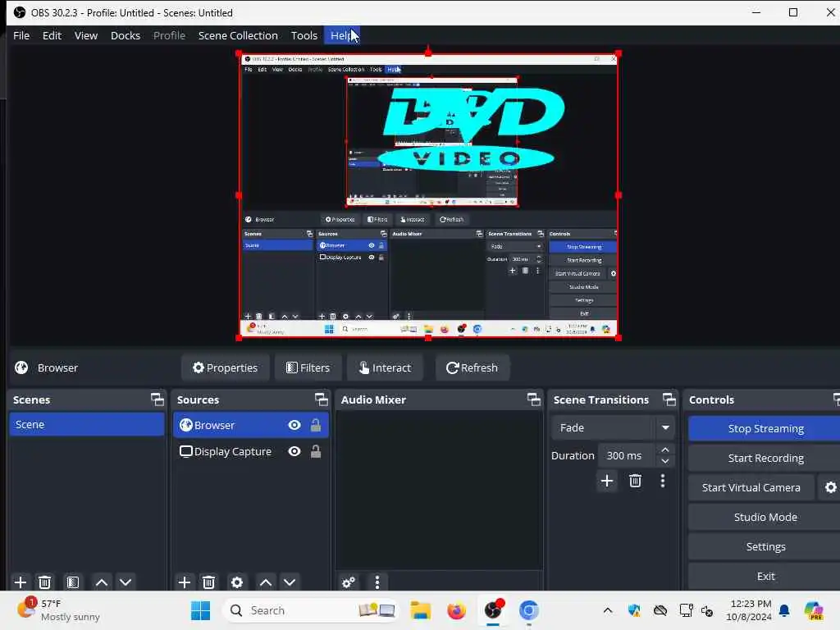Image resolution: width=840 pixels, height=630 pixels.
Task: Lock the Display Capture source
Action: tap(316, 452)
